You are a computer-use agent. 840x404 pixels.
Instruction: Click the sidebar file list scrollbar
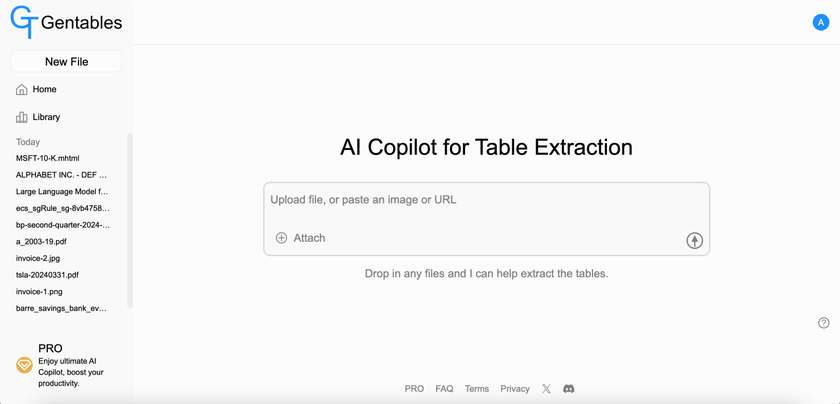point(130,221)
